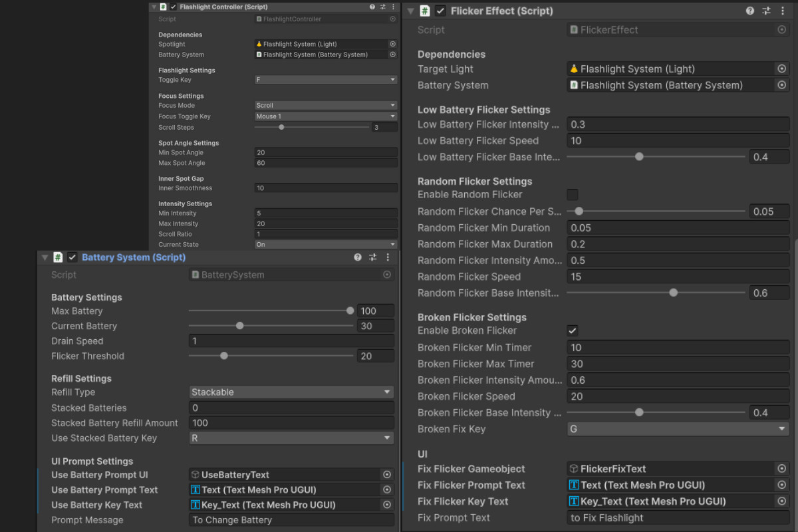Click the Fix Prompt Text input field
798x532 pixels.
[678, 517]
